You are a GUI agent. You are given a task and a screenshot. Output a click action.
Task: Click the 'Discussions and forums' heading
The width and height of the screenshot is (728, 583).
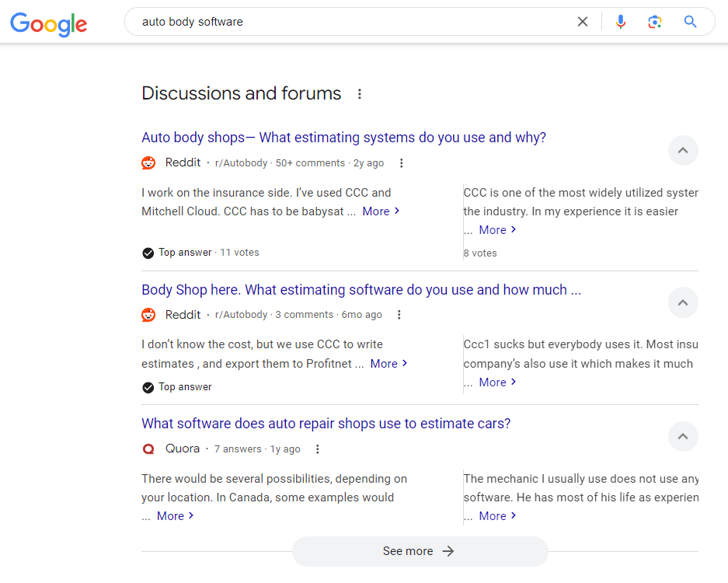242,93
